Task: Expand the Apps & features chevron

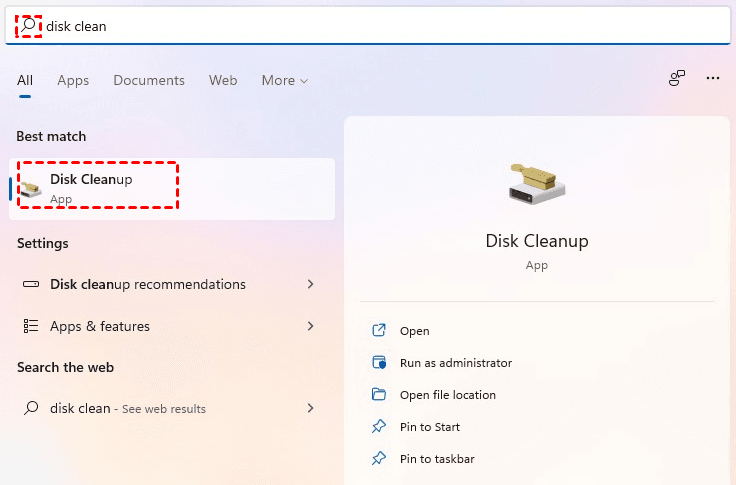Action: (x=311, y=326)
